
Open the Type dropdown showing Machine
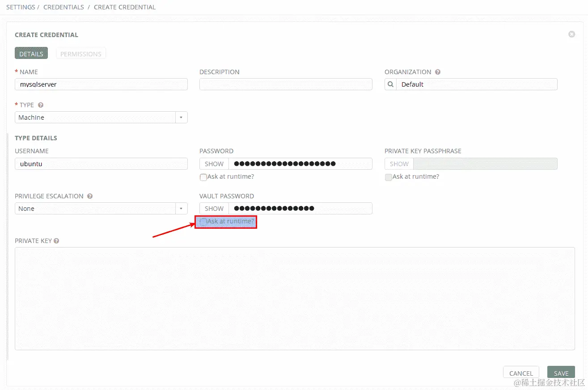coord(101,117)
